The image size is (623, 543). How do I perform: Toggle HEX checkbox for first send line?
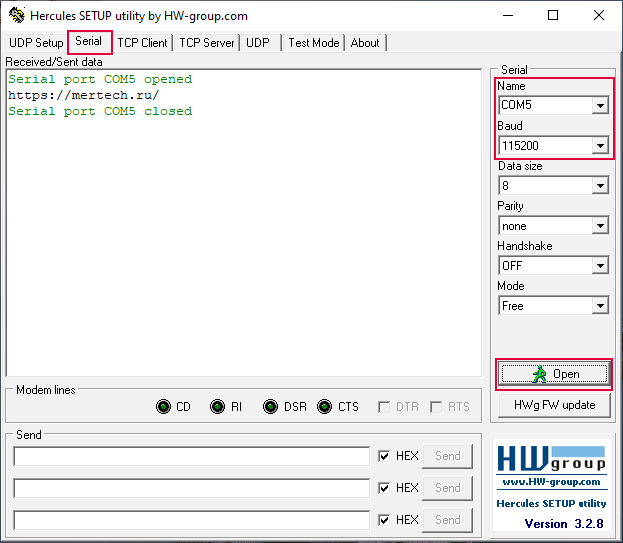click(385, 456)
